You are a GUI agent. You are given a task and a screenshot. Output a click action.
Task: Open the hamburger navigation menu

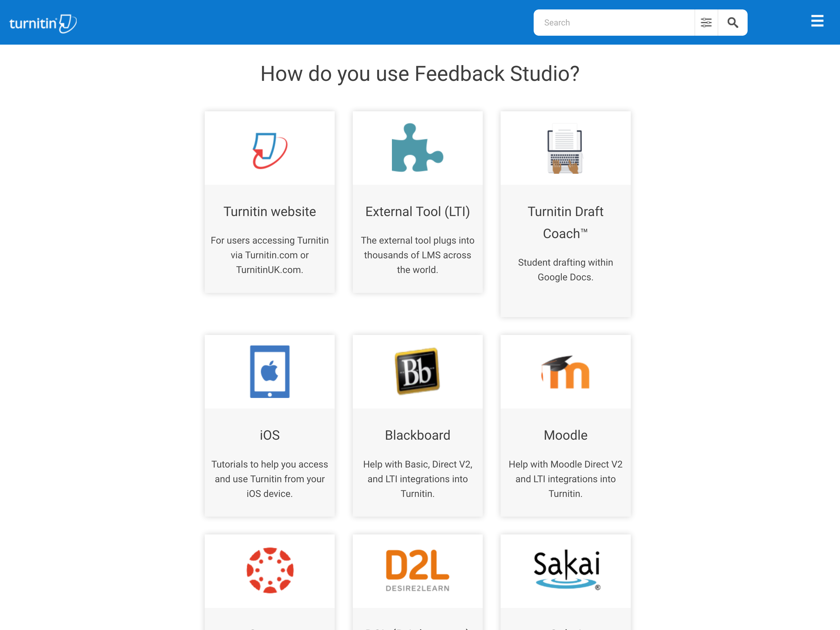pos(817,21)
